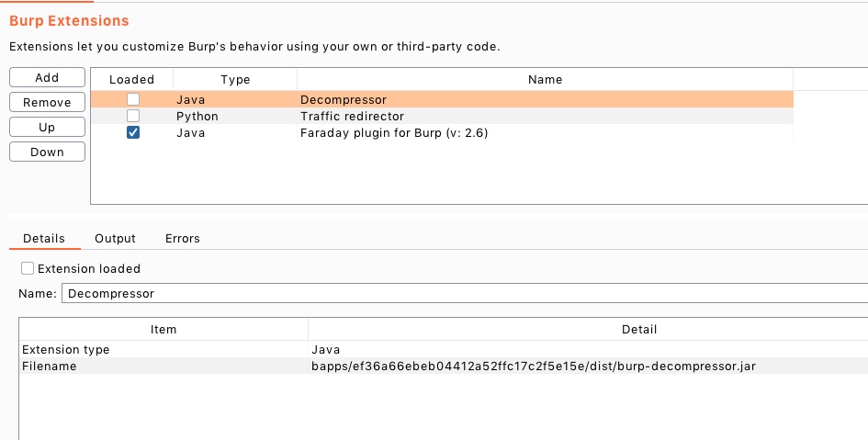Switch to the Output tab
The height and width of the screenshot is (440, 868).
pyautogui.click(x=115, y=239)
